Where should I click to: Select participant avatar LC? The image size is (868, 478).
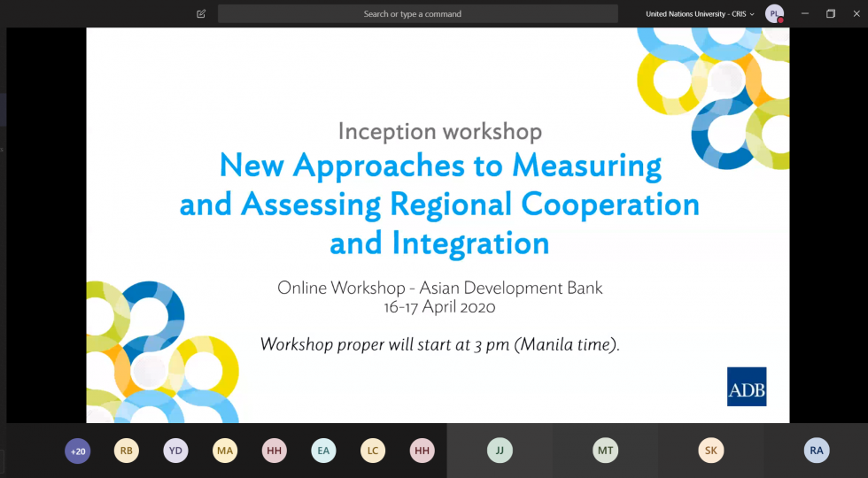(x=373, y=451)
